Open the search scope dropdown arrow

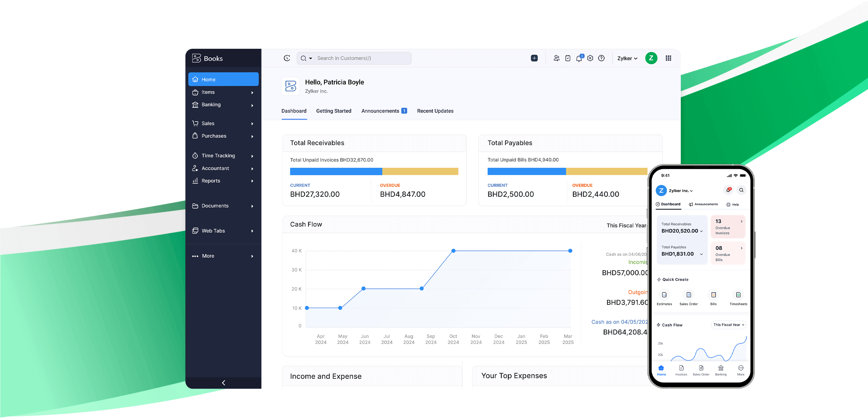[x=310, y=59]
